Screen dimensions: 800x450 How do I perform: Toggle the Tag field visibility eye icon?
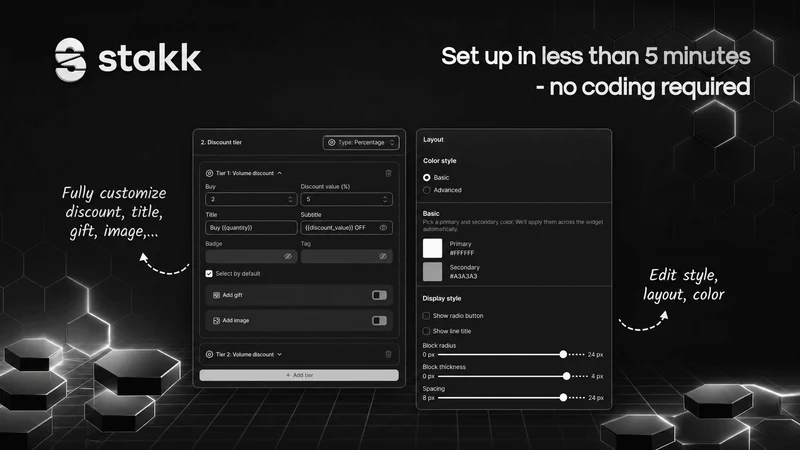383,256
